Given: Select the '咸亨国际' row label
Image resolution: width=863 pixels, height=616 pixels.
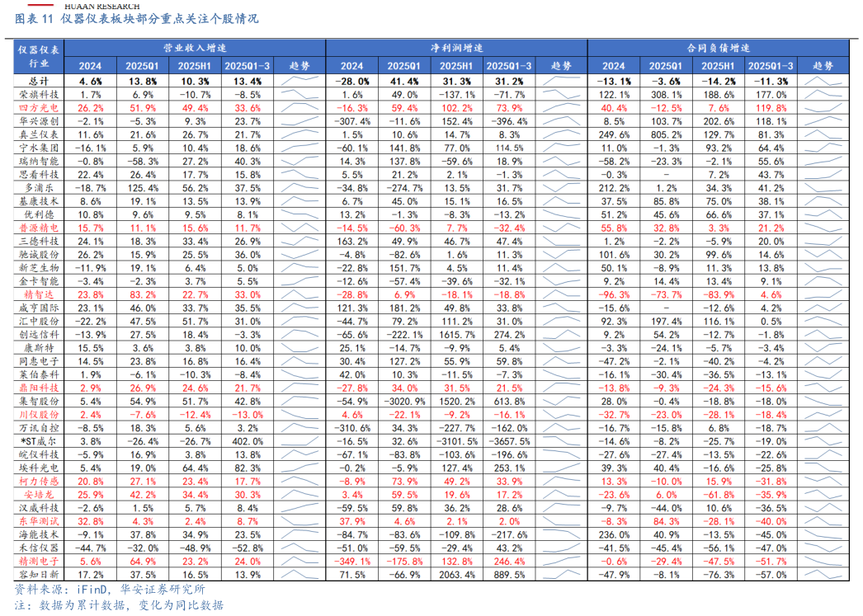Looking at the screenshot, I should (39, 308).
